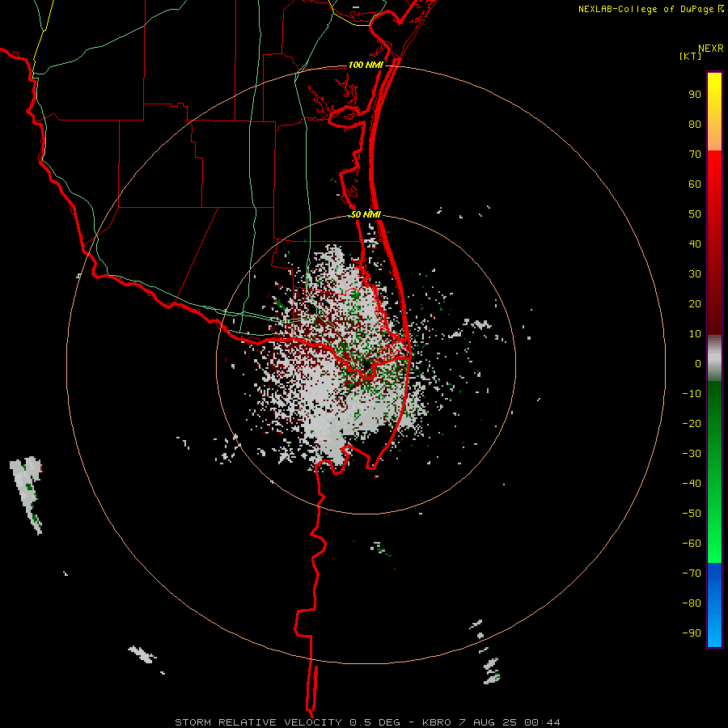Click the 40 value on velocity scale

[695, 243]
